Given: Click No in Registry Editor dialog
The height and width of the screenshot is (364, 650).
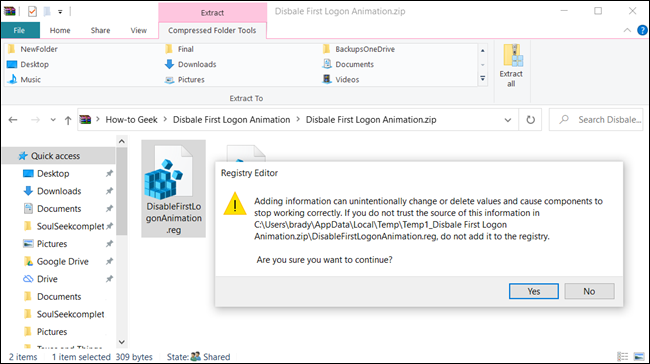Looking at the screenshot, I should 589,291.
